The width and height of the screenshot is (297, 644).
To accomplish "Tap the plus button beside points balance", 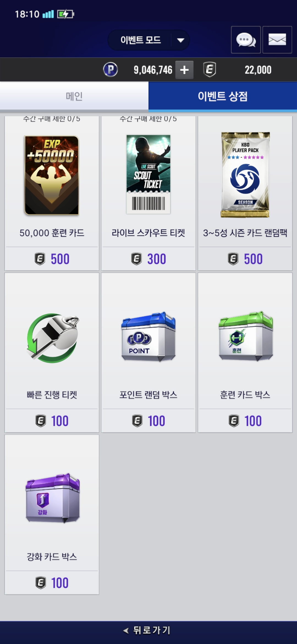I will click(184, 70).
